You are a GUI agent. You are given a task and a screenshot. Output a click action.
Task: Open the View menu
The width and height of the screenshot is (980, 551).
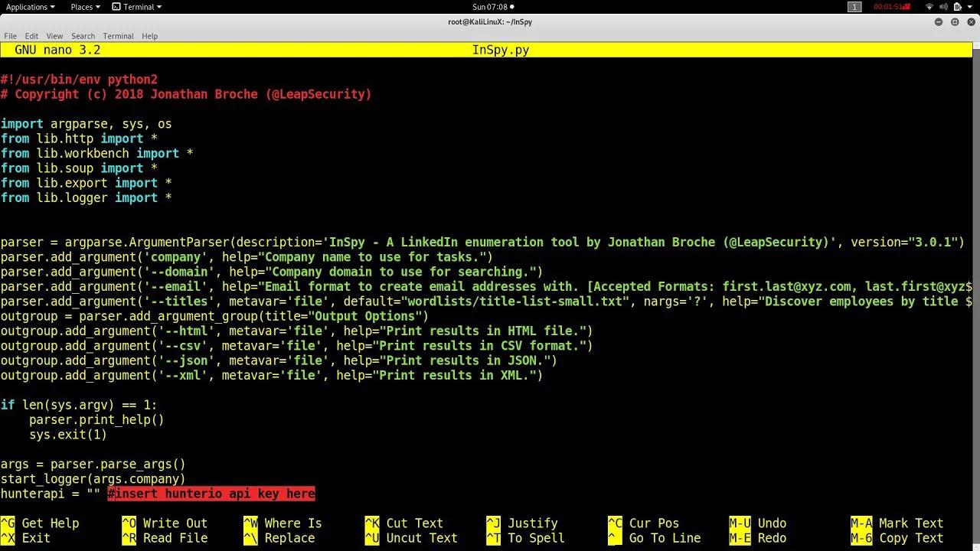click(54, 36)
